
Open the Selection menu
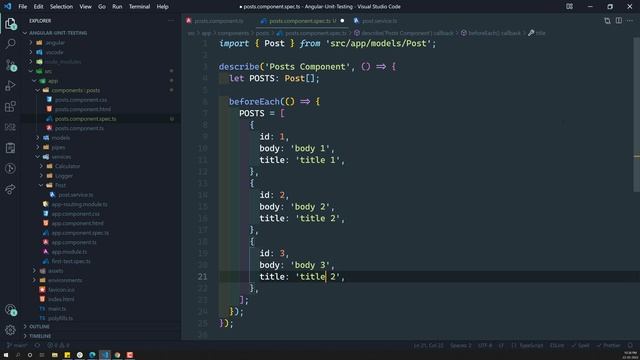(x=61, y=7)
